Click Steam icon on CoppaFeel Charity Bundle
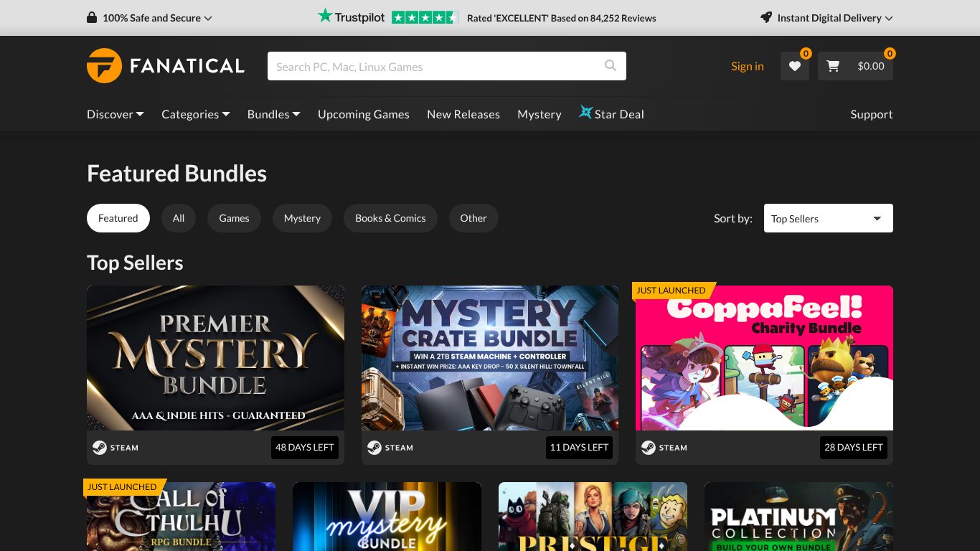 point(649,448)
